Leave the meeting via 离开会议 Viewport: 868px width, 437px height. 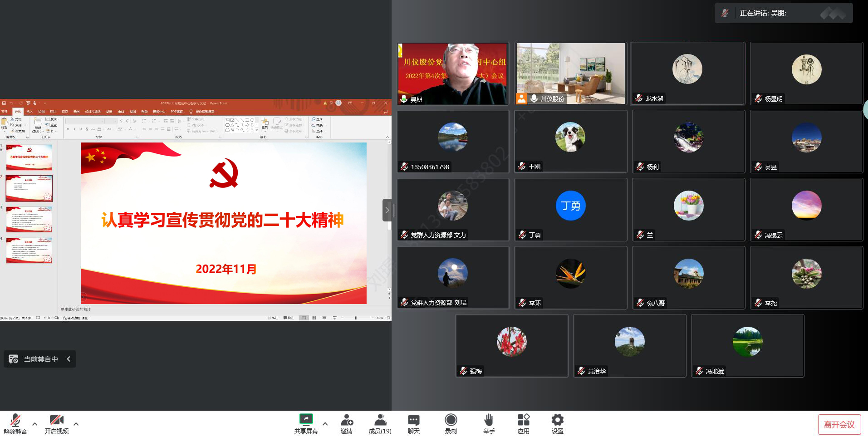click(839, 424)
